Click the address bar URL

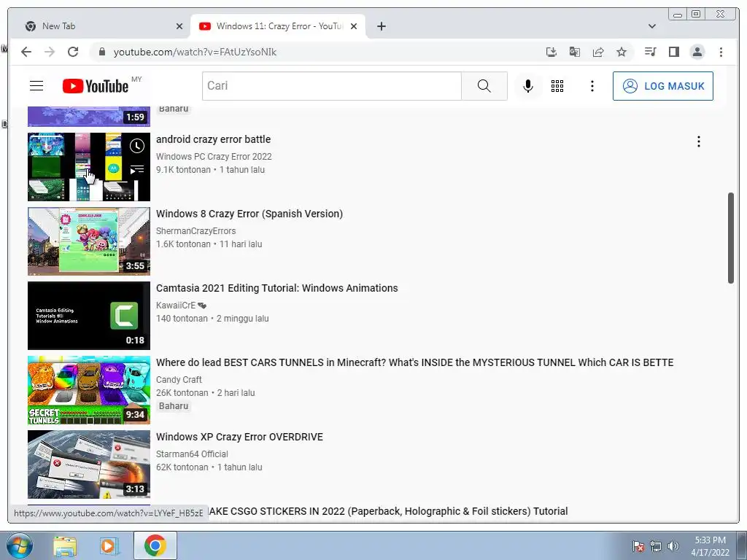tap(195, 52)
